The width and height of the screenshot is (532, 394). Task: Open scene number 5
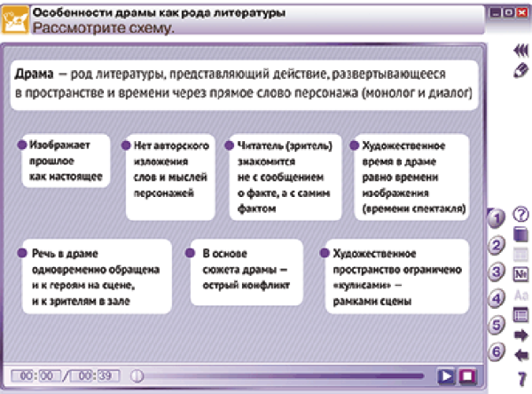(497, 325)
